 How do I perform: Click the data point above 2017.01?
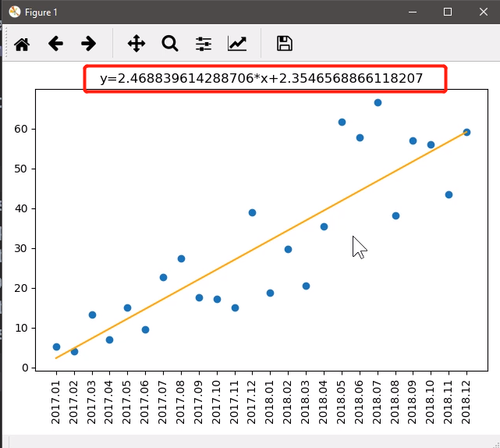point(56,347)
